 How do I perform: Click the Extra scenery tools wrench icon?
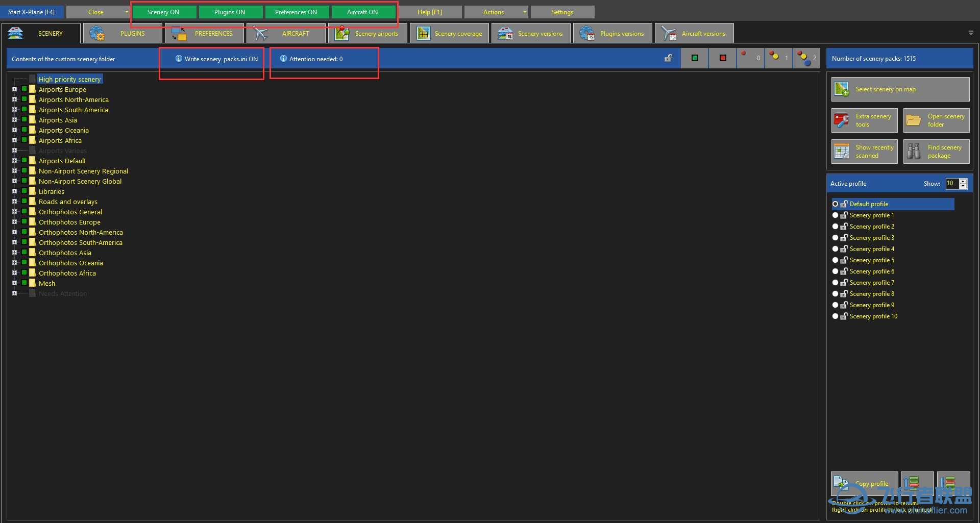click(842, 120)
